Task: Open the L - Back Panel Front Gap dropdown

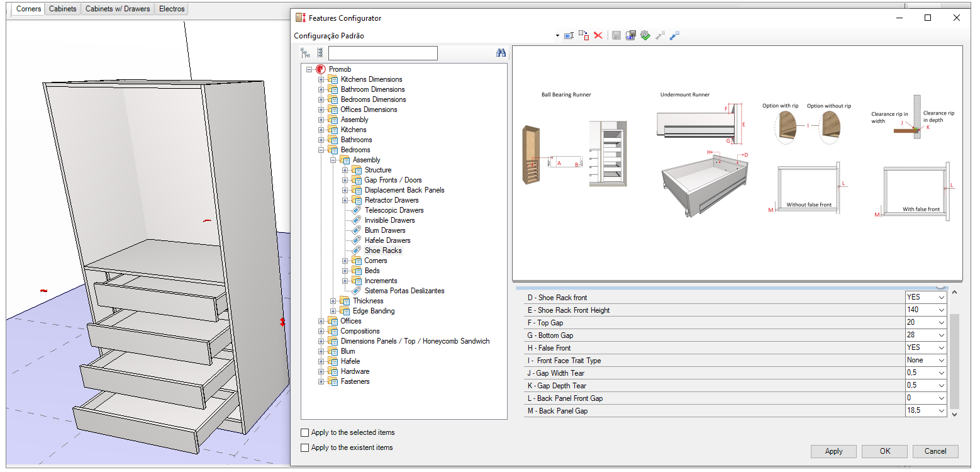Action: click(x=941, y=398)
